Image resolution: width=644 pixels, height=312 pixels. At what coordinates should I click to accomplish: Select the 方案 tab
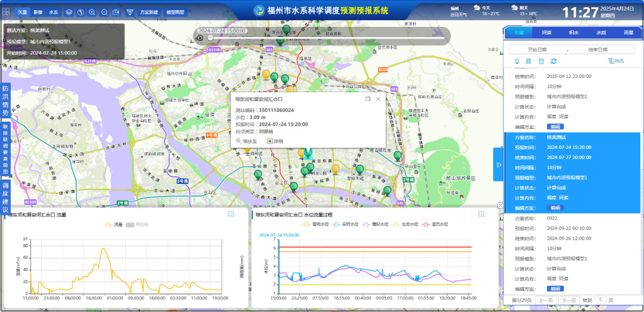pyautogui.click(x=519, y=32)
